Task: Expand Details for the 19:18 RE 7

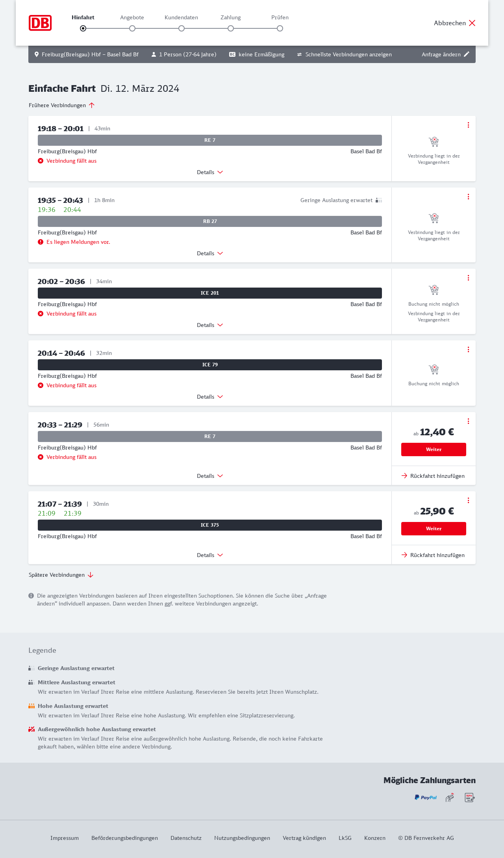Action: pos(210,172)
